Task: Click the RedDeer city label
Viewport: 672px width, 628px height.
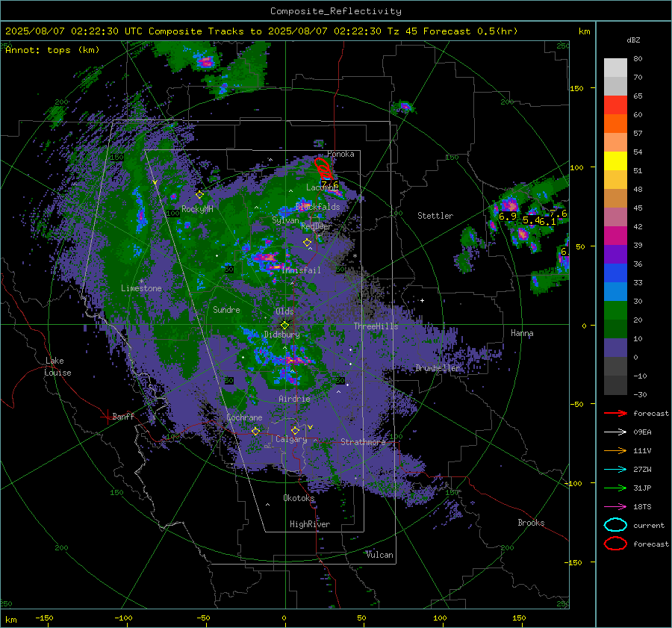Action: (x=317, y=226)
